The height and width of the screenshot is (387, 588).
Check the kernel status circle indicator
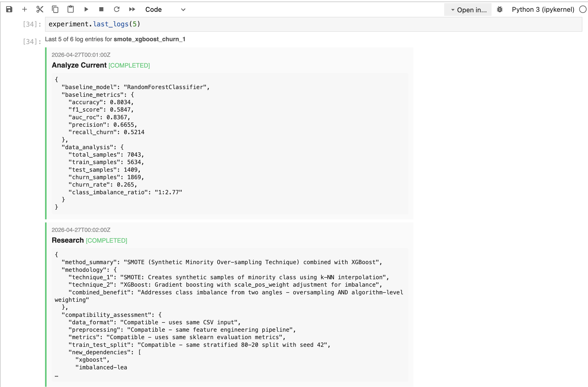coord(583,9)
